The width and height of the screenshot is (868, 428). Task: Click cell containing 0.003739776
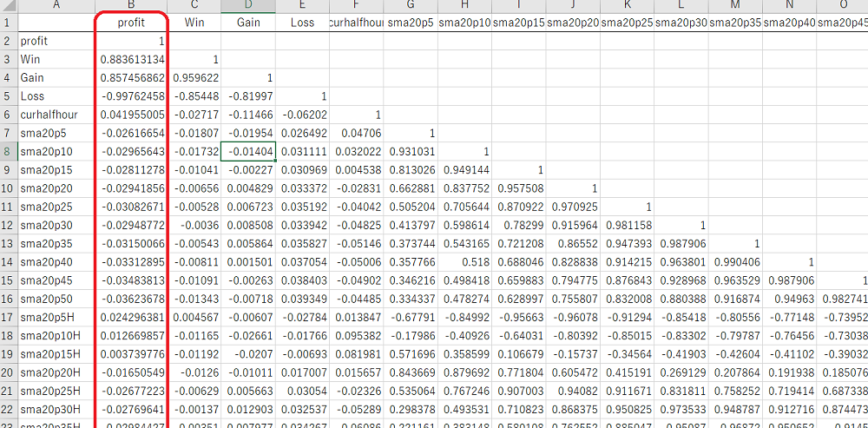click(131, 354)
